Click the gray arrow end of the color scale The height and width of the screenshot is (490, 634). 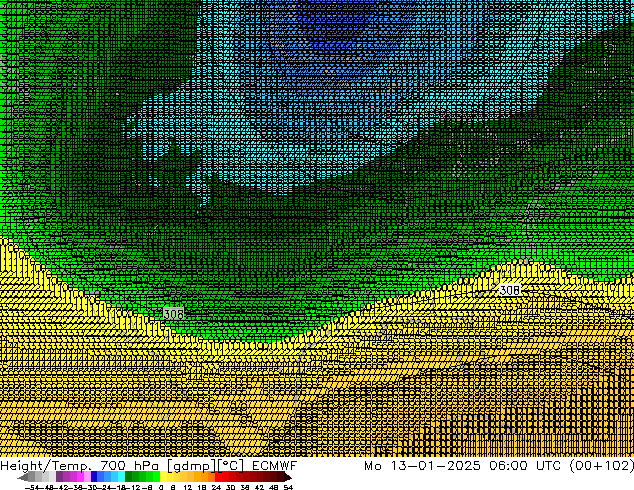[x=23, y=477]
